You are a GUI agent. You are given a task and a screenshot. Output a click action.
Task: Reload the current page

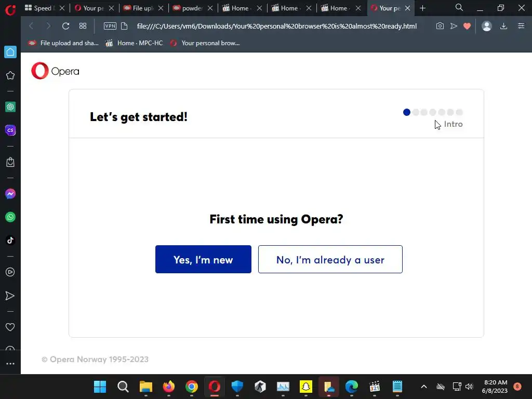(x=65, y=26)
